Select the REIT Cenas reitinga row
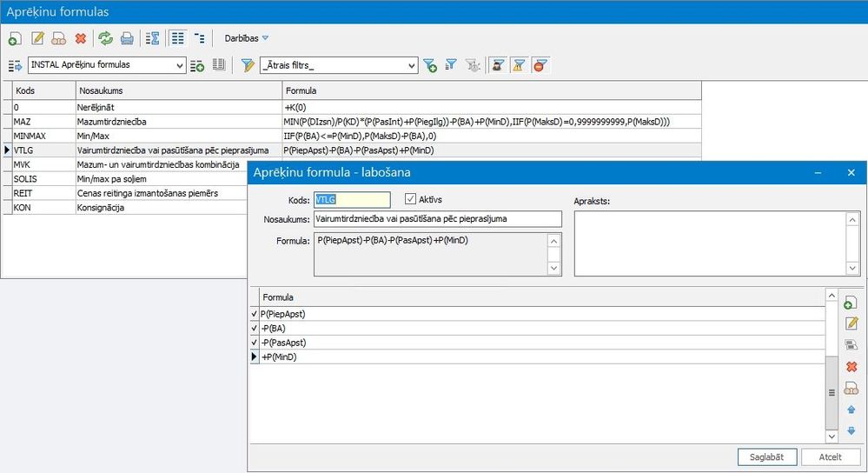Screen dimensions: 868x473 124,193
